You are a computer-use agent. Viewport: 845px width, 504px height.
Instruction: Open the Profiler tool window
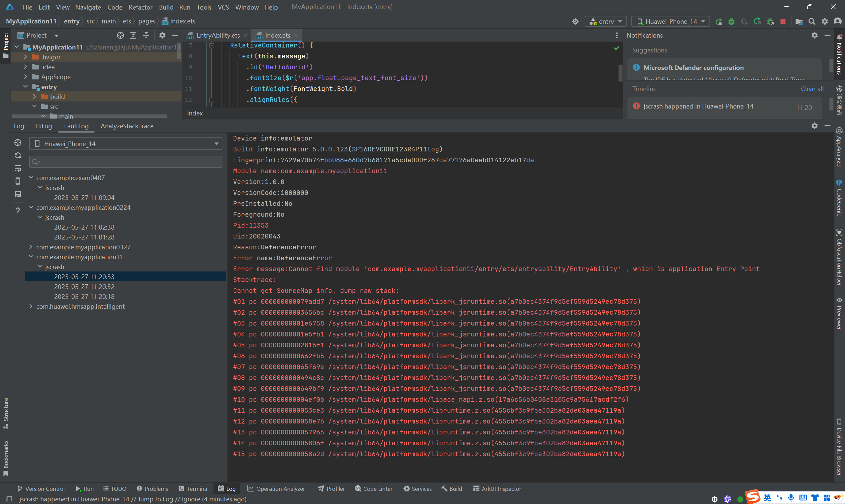[x=331, y=489]
